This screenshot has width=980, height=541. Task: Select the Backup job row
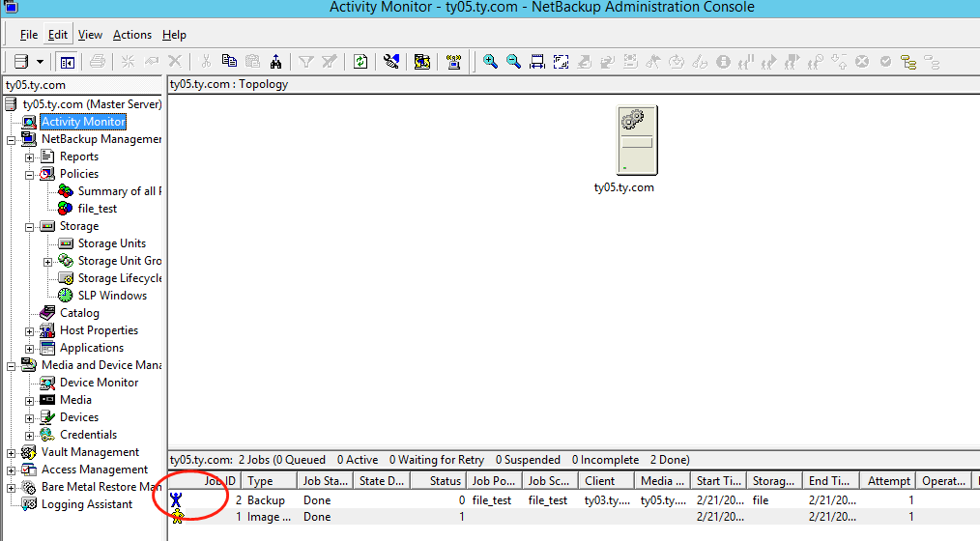(x=574, y=499)
